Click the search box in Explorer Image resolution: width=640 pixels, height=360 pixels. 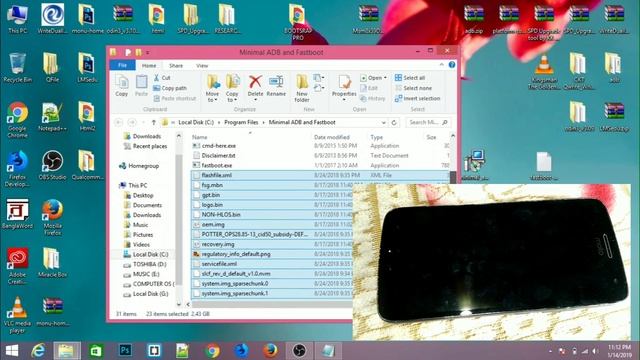click(427, 122)
